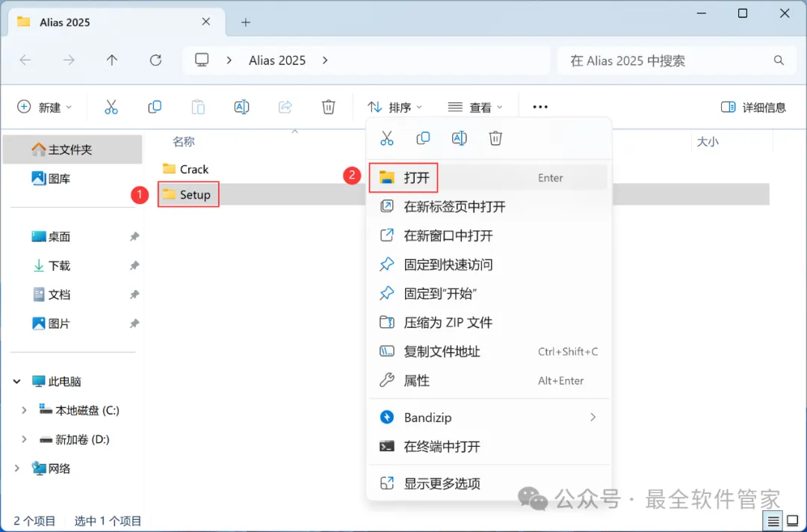
Task: Choose 固定到"开始"
Action: point(489,294)
